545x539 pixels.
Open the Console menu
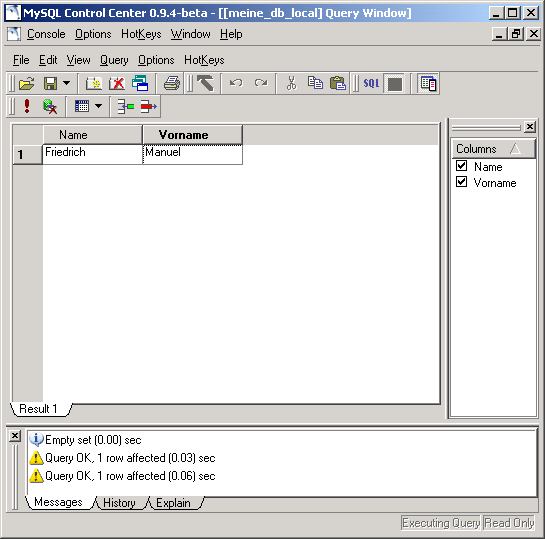(x=46, y=34)
